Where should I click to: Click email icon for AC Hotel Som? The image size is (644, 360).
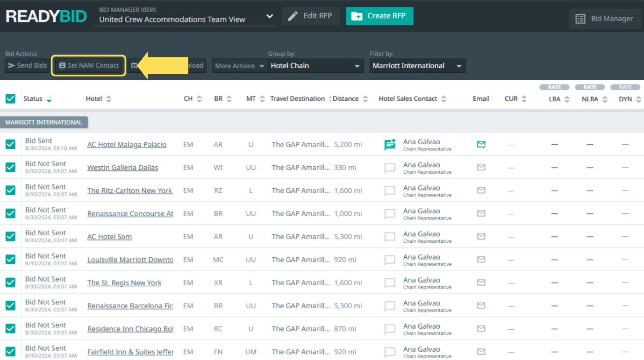tap(481, 236)
